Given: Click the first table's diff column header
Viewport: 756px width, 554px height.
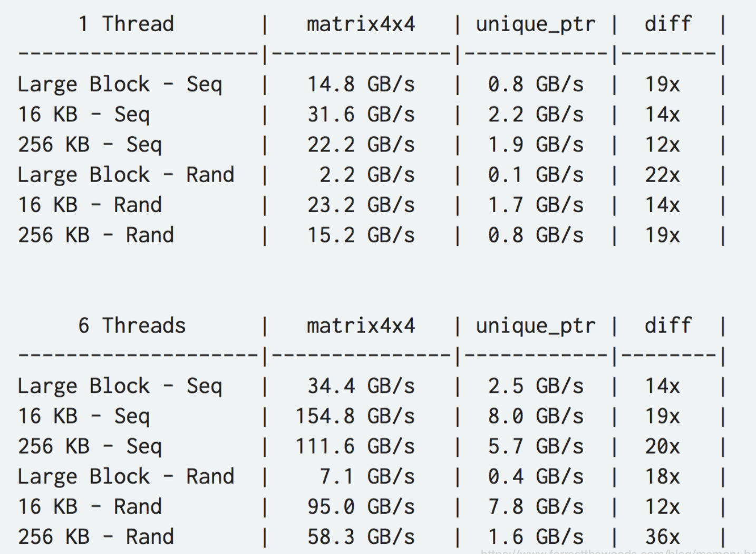Looking at the screenshot, I should 668,24.
